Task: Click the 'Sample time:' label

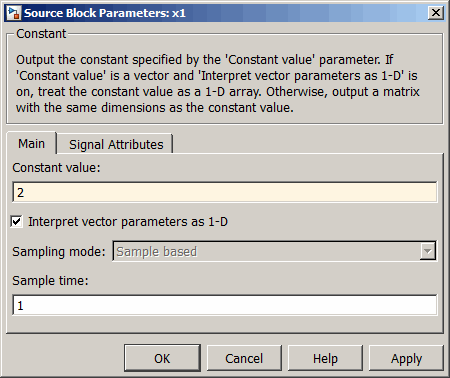Action: point(50,281)
